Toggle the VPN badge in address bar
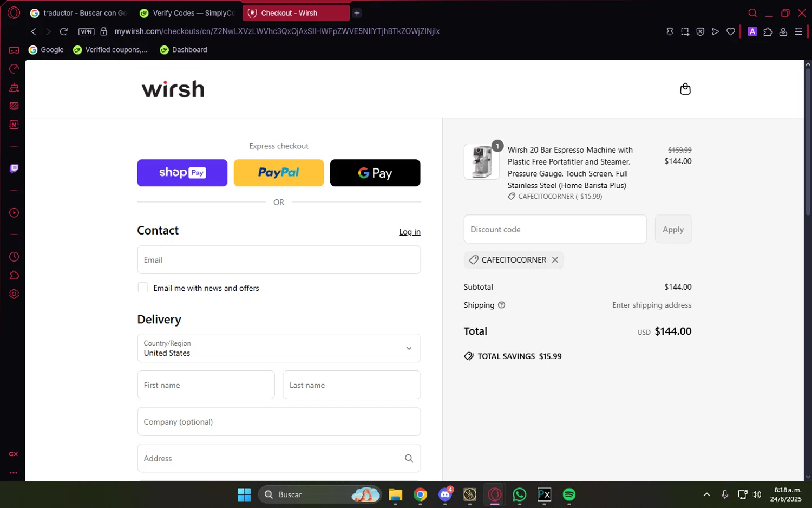The width and height of the screenshot is (812, 508). coord(87,31)
